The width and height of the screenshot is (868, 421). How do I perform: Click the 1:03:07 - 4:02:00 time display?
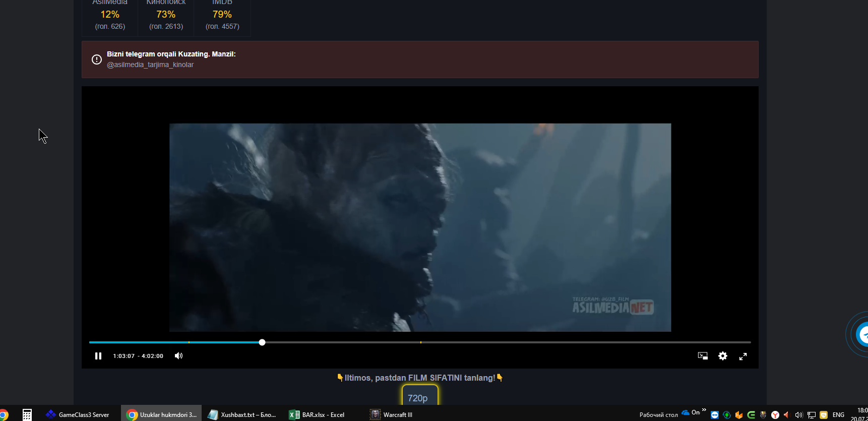coord(138,356)
